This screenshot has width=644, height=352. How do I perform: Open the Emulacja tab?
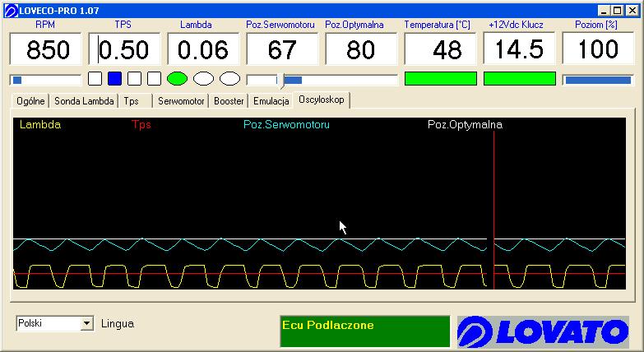coord(271,101)
